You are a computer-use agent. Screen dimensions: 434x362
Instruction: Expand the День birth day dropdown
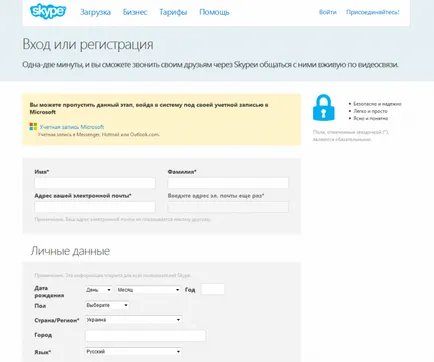(x=98, y=290)
